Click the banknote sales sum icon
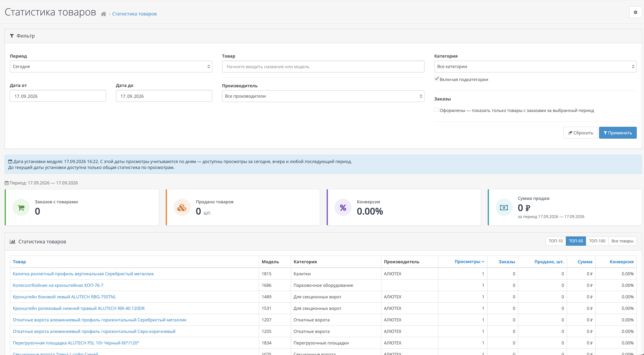The height and width of the screenshot is (355, 644). (504, 207)
